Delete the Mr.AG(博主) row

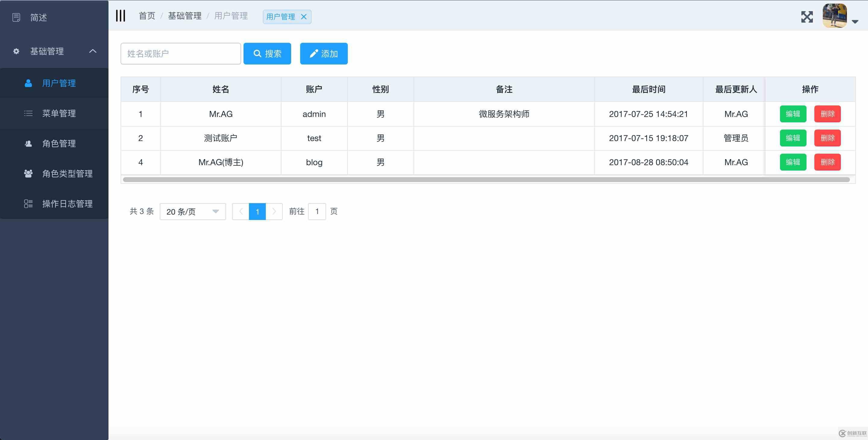pyautogui.click(x=828, y=162)
